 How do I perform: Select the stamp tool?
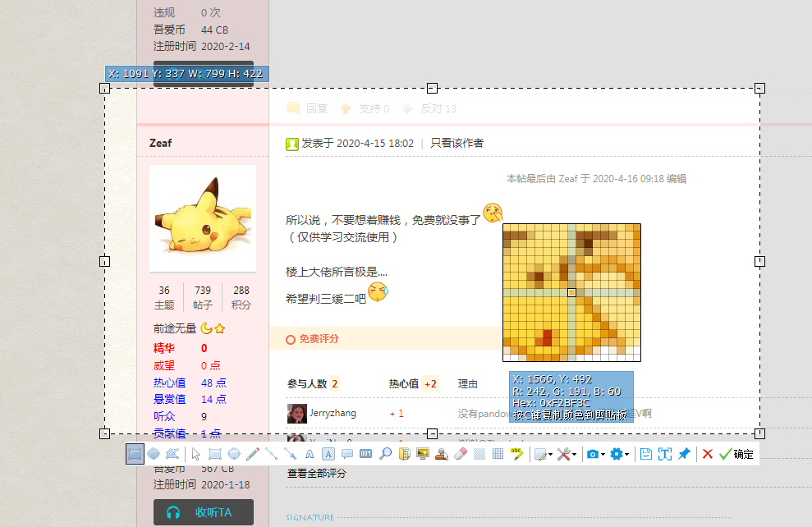click(x=442, y=454)
